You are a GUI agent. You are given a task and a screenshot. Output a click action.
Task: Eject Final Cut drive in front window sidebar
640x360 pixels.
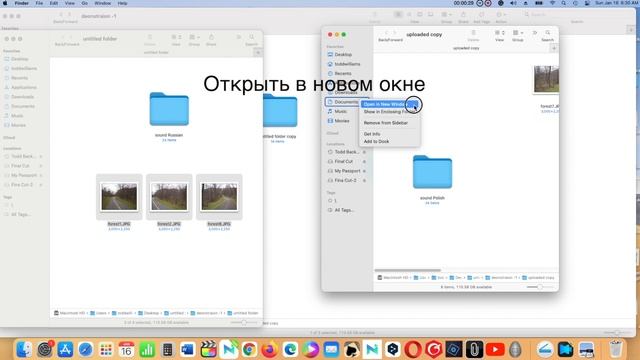coord(364,162)
